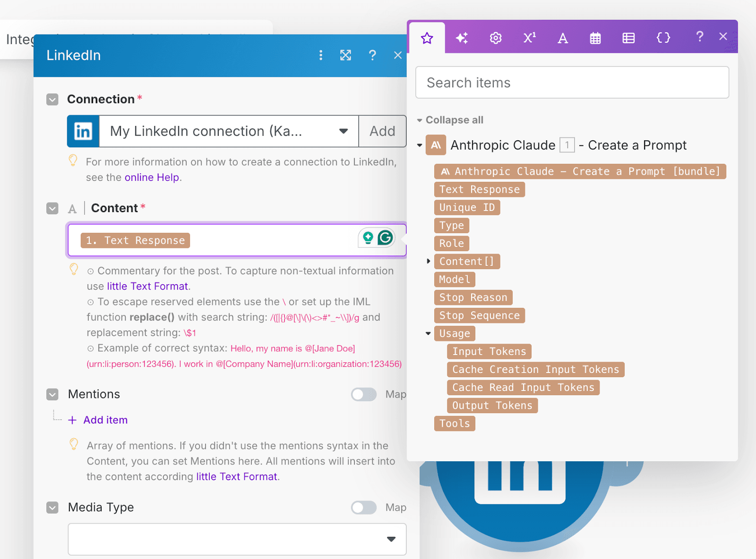
Task: Click the green lightbulb suggestion icon
Action: (368, 237)
